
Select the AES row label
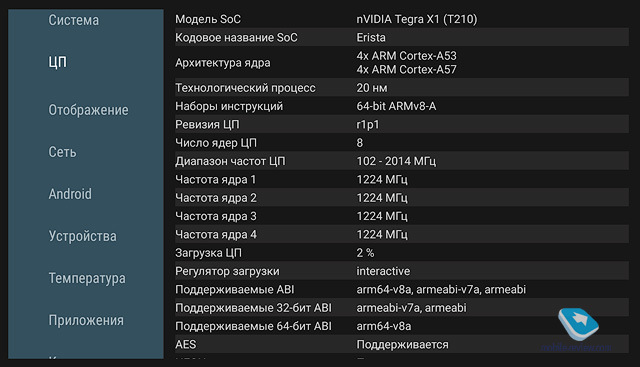186,345
